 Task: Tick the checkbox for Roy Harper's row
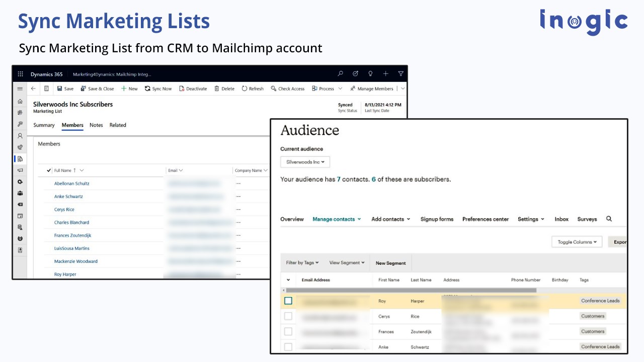(288, 301)
